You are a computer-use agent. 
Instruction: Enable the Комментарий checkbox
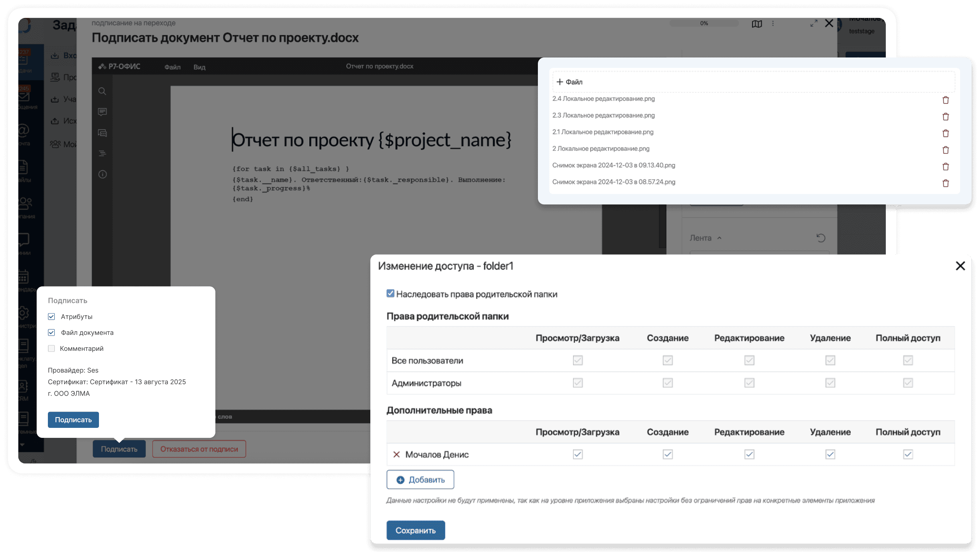[51, 348]
